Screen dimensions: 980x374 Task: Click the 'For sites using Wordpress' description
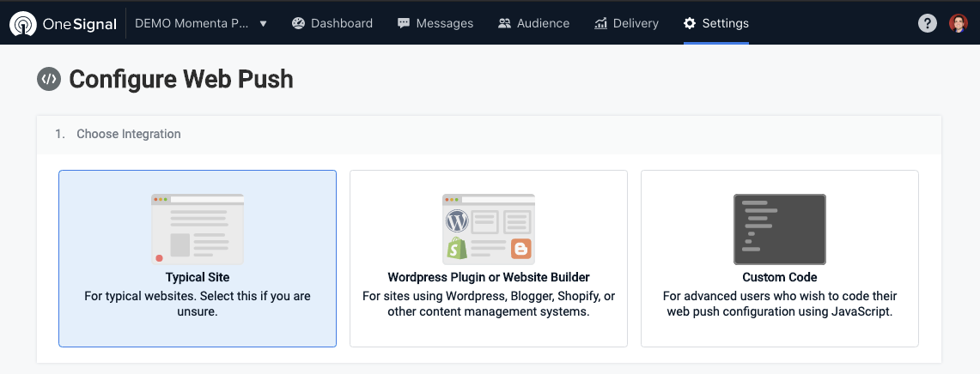click(x=489, y=304)
